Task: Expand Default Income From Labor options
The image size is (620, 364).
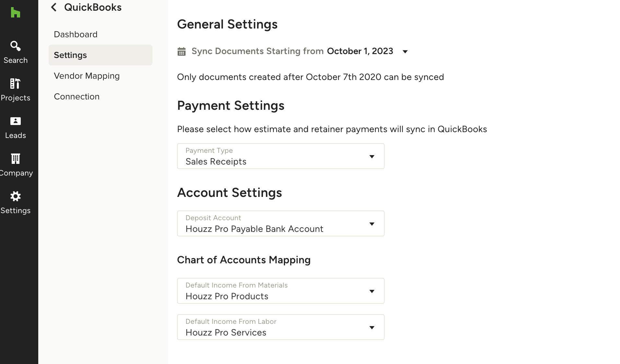Action: (372, 327)
